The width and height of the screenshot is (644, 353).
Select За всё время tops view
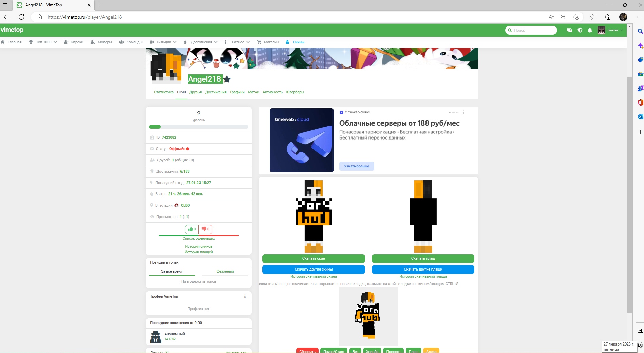pos(172,271)
